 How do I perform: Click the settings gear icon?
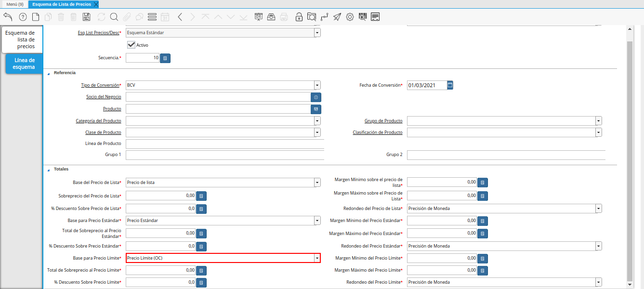click(350, 17)
